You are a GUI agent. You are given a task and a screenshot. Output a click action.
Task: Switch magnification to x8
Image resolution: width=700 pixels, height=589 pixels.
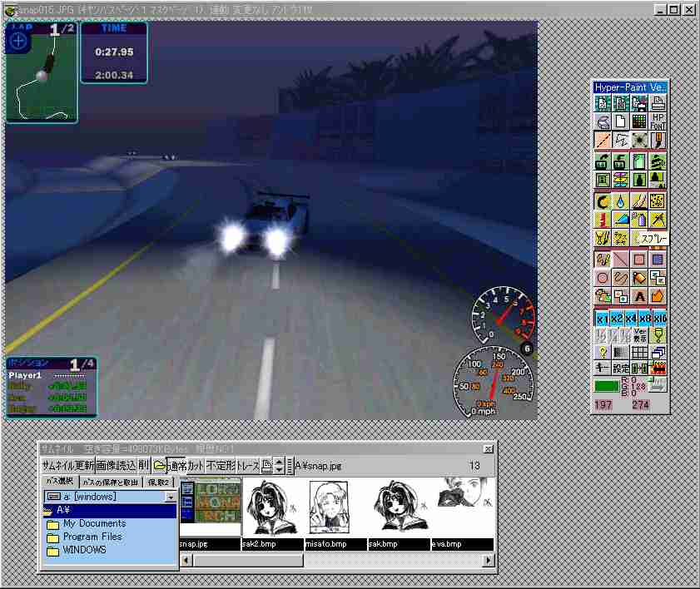point(645,318)
